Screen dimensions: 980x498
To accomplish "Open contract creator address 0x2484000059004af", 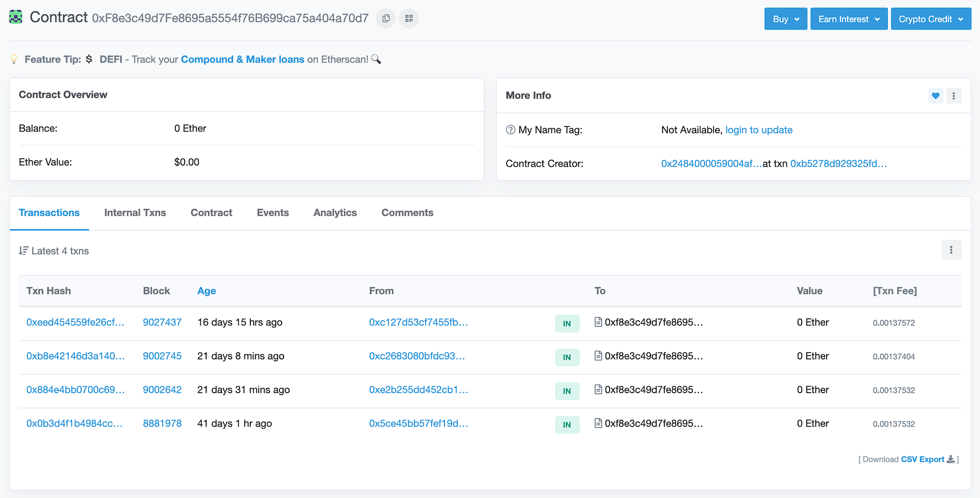I will coord(711,164).
